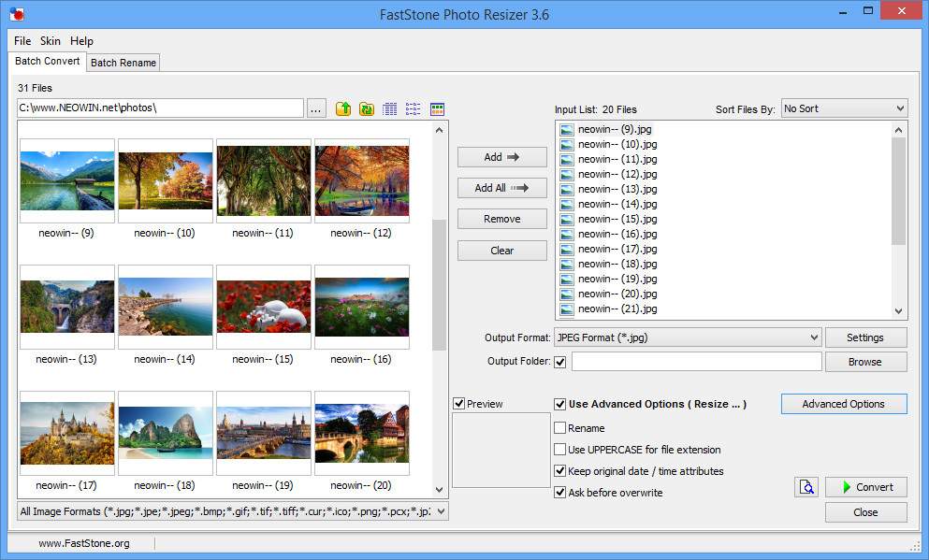Uncheck Ask before overwrite
The height and width of the screenshot is (560, 929).
click(x=560, y=493)
